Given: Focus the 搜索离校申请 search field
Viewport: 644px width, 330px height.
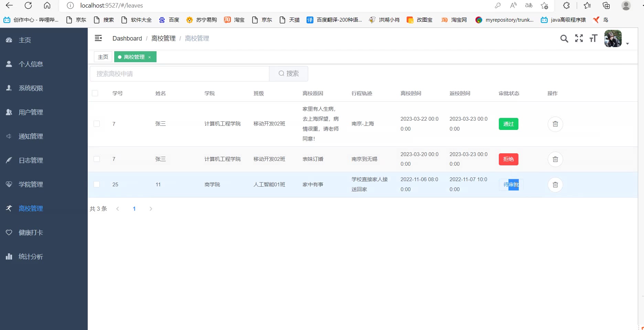Looking at the screenshot, I should click(x=180, y=74).
